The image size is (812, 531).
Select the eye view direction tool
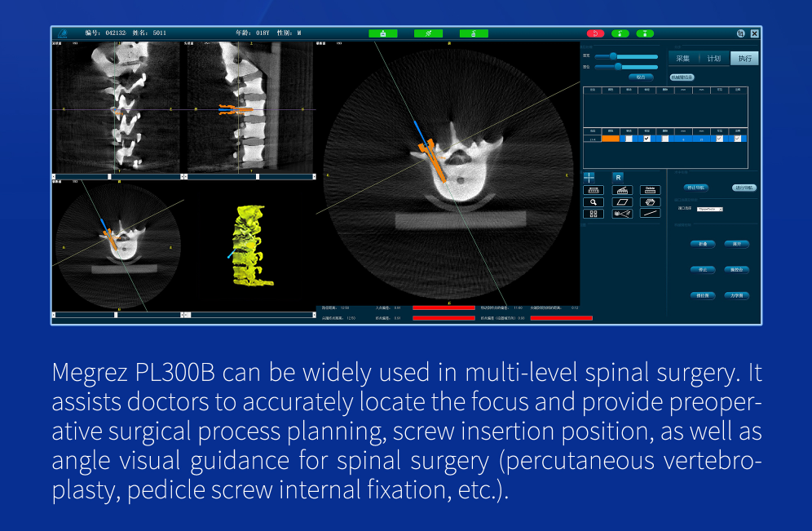click(x=622, y=214)
